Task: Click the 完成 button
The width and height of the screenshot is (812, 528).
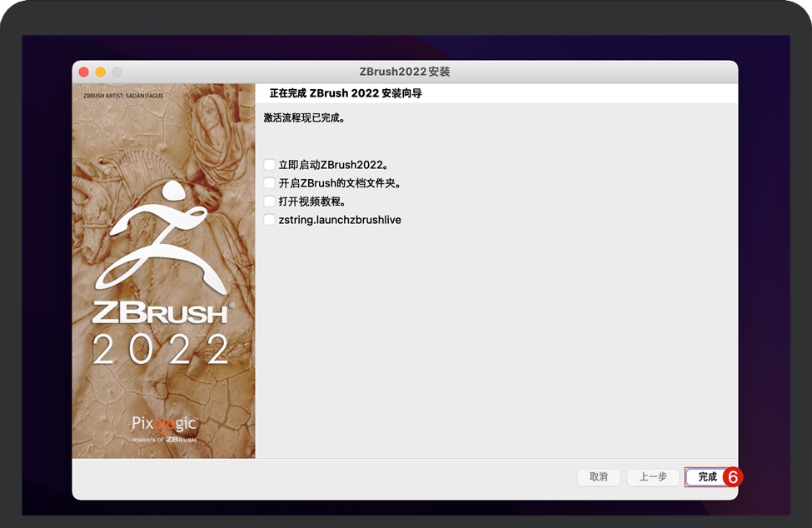Action: (707, 476)
